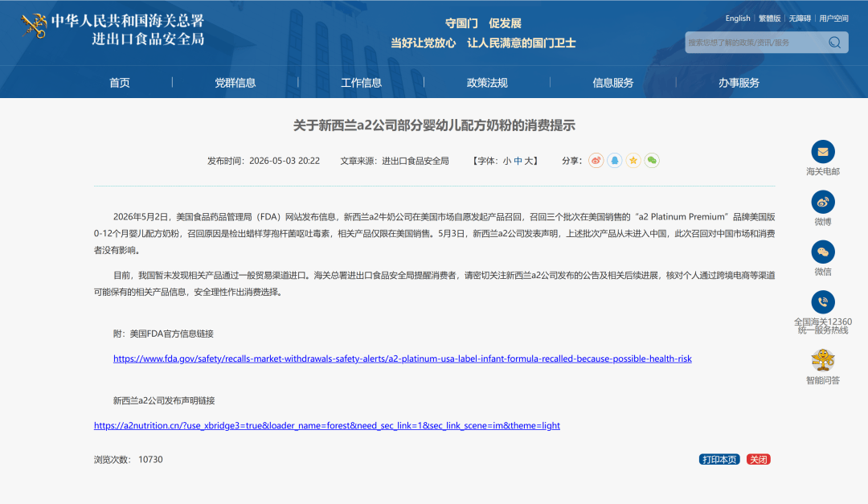Share article via WeChat icon
Image resolution: width=868 pixels, height=504 pixels.
(652, 161)
